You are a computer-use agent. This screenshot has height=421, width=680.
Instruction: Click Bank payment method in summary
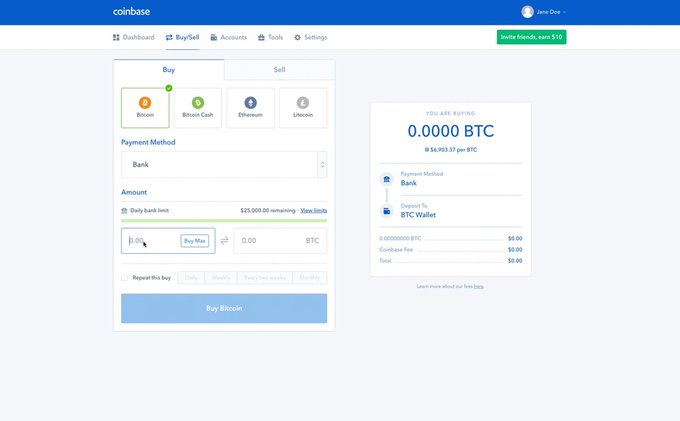[409, 183]
